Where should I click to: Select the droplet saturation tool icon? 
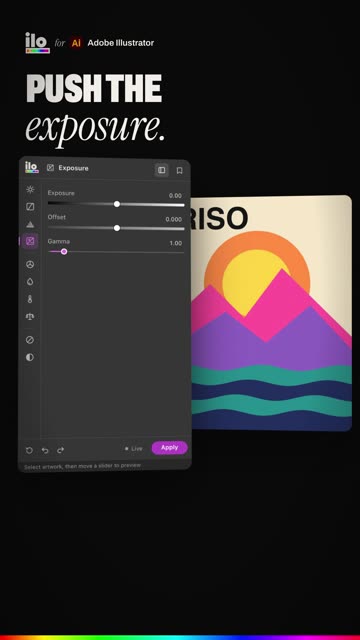[x=30, y=282]
